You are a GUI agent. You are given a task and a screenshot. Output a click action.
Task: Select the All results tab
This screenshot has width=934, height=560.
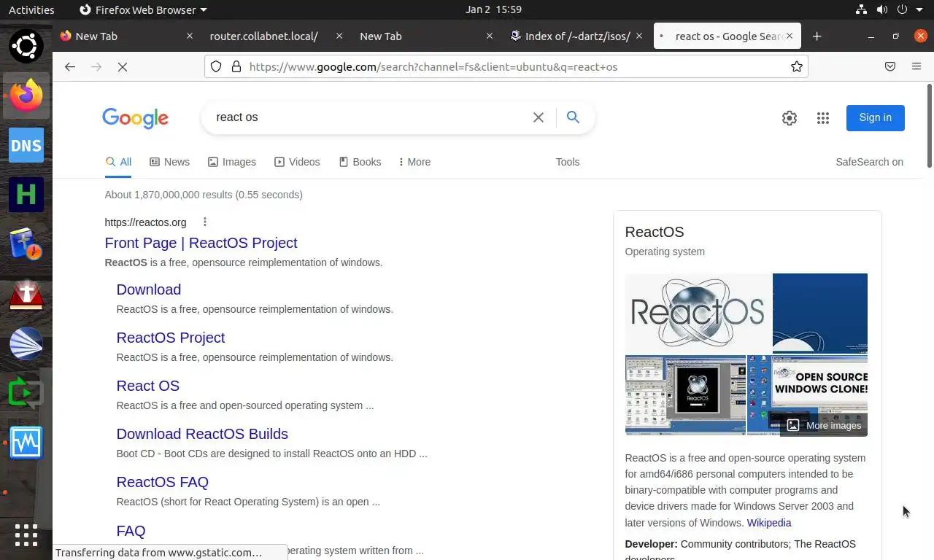[118, 162]
